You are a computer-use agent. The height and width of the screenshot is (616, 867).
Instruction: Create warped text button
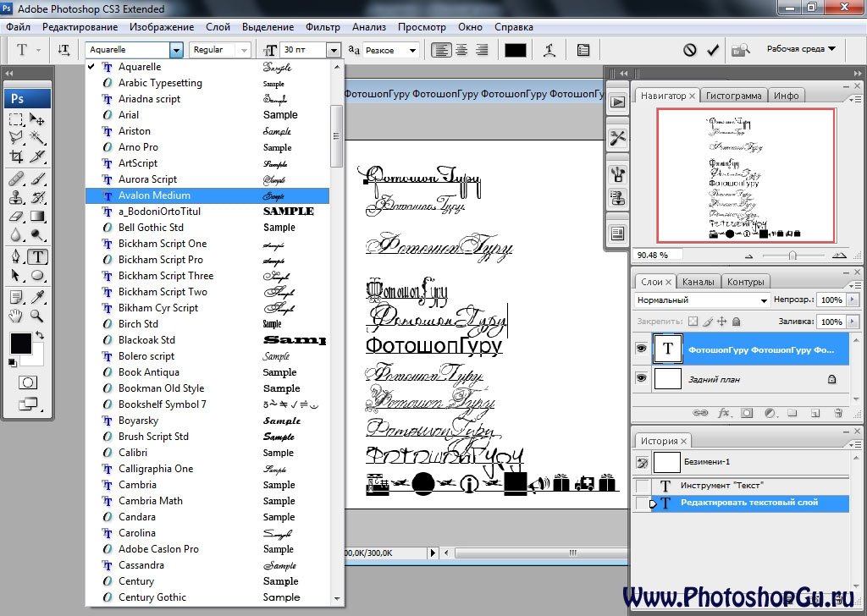click(549, 50)
